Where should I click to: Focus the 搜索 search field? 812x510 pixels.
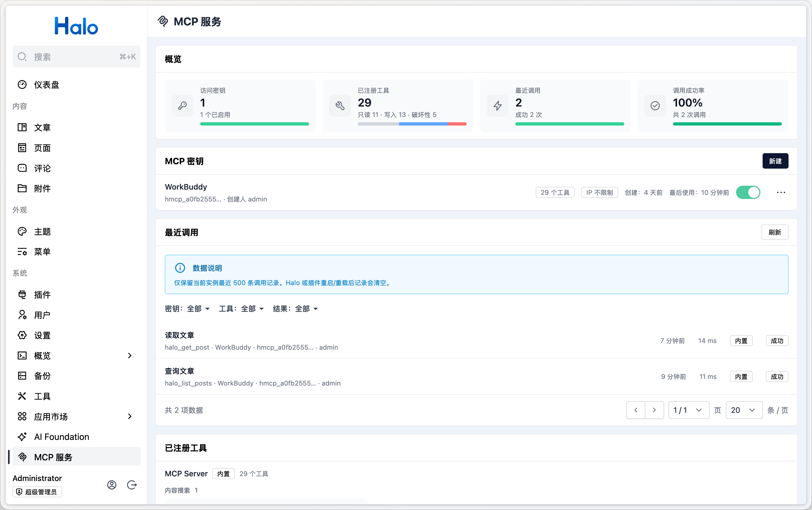(76, 57)
